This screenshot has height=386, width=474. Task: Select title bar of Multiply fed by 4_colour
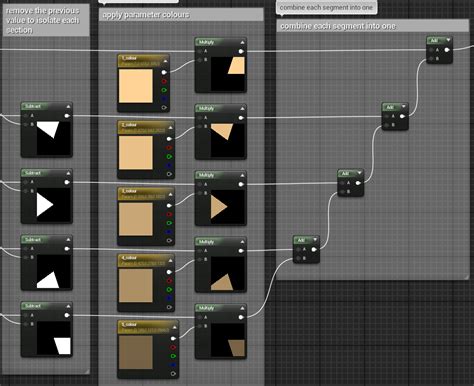(x=220, y=242)
